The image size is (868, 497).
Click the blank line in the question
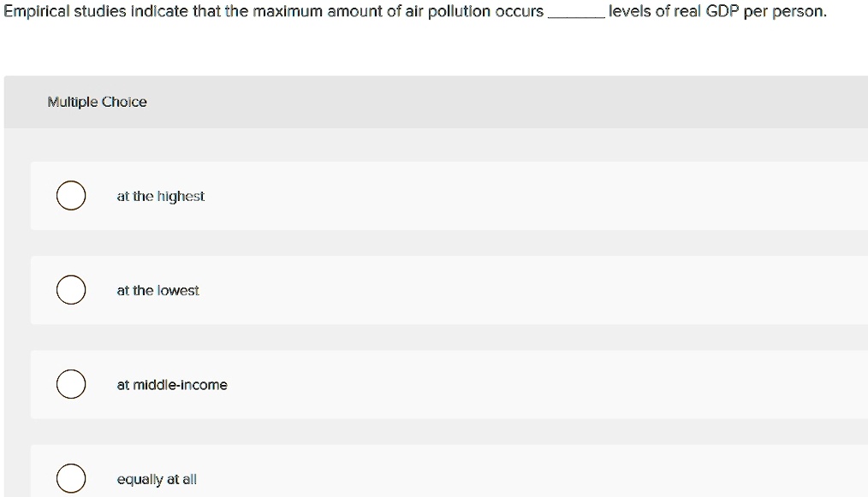576,16
